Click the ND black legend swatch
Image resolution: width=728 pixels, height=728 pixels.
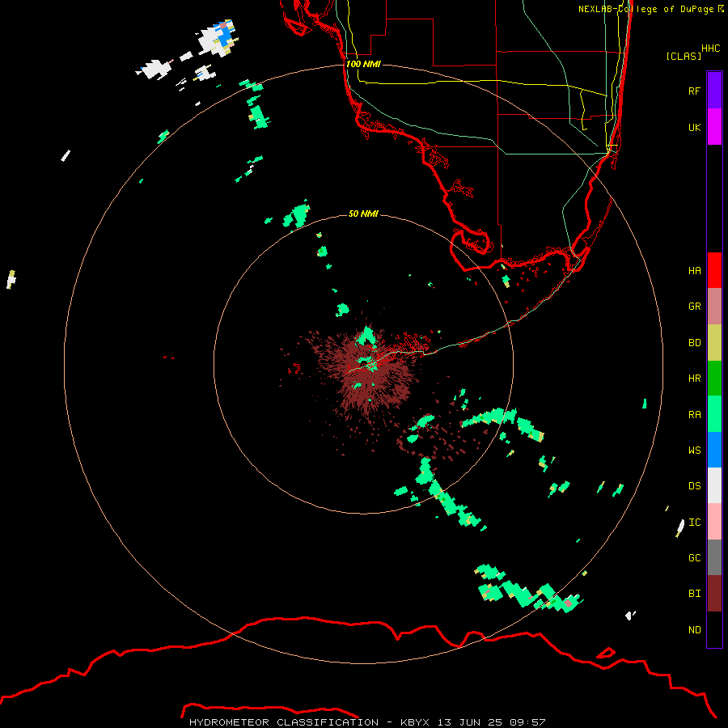coord(714,629)
